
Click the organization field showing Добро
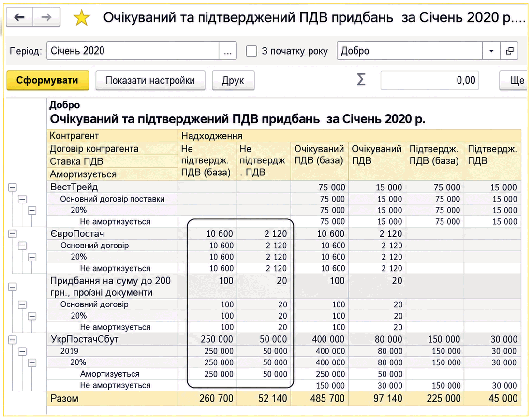(410, 51)
